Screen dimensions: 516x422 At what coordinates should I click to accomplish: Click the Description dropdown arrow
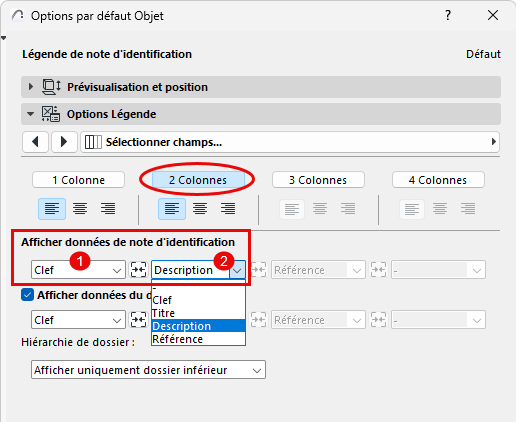[x=237, y=270]
